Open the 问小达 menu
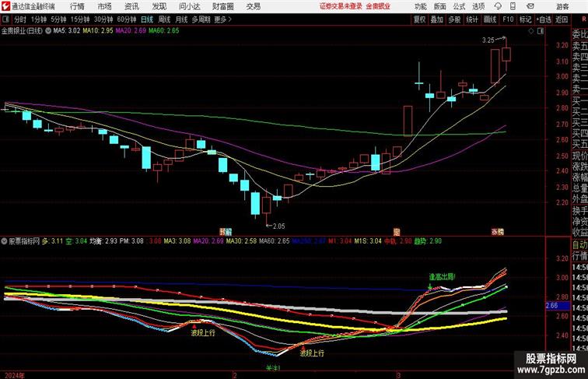Viewport: 588px width, 379px height. pos(189,6)
